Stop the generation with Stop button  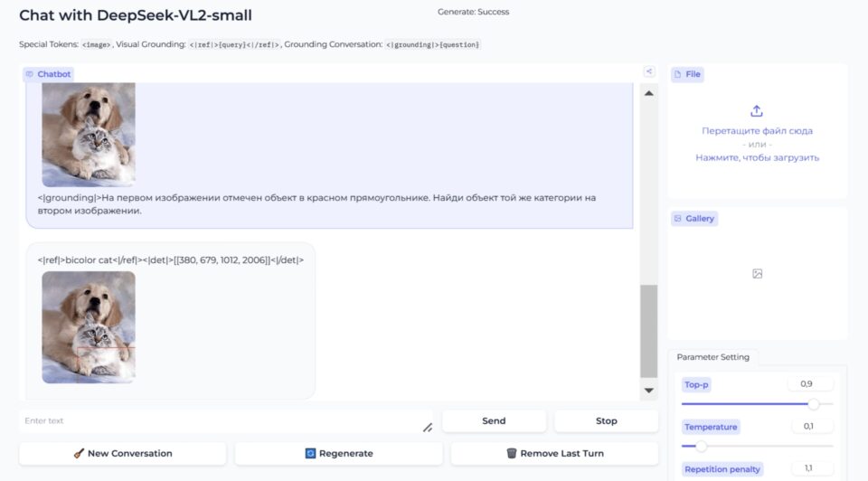606,420
